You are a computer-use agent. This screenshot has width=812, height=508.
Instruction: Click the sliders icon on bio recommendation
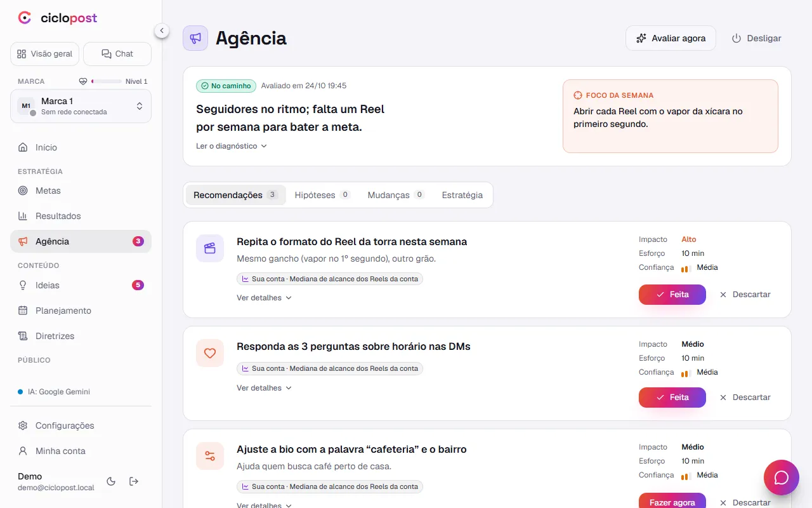(210, 456)
